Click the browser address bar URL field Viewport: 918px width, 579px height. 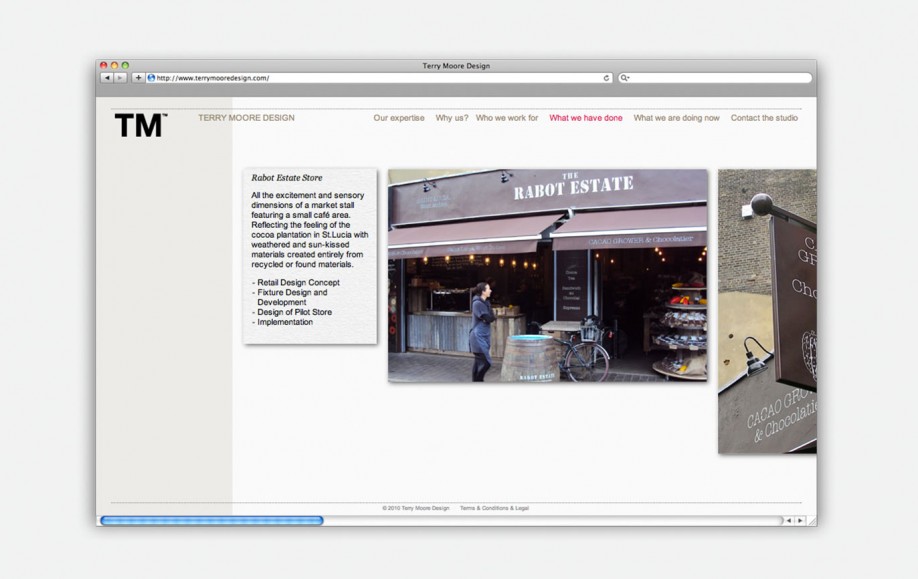click(379, 78)
